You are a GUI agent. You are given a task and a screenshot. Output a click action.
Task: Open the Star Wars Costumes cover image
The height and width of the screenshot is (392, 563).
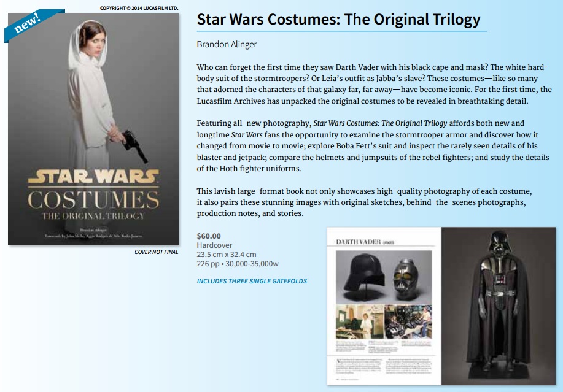(93, 129)
